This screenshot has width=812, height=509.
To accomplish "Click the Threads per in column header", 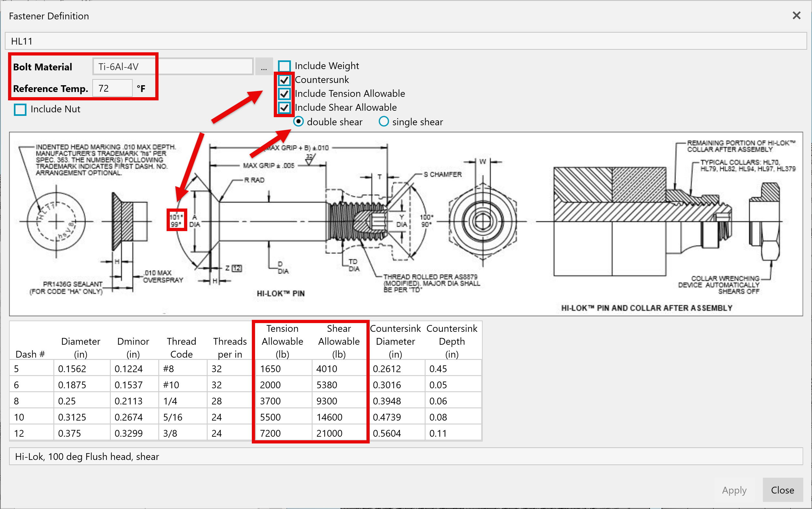I will [230, 347].
